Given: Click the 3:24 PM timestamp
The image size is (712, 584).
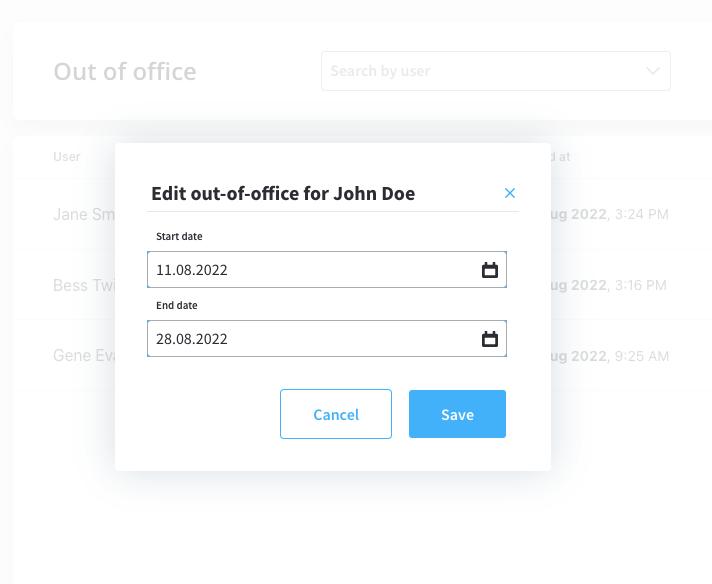Looking at the screenshot, I should (x=641, y=214).
